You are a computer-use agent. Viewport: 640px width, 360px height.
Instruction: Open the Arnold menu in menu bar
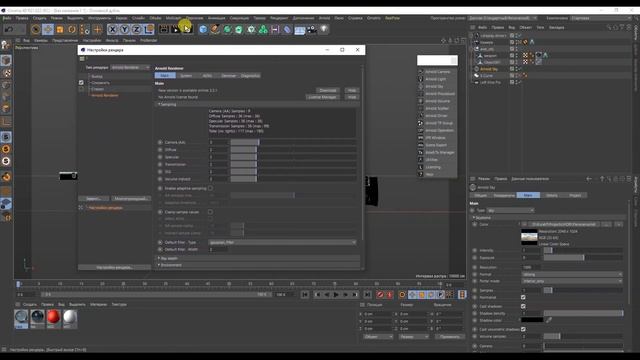(324, 18)
